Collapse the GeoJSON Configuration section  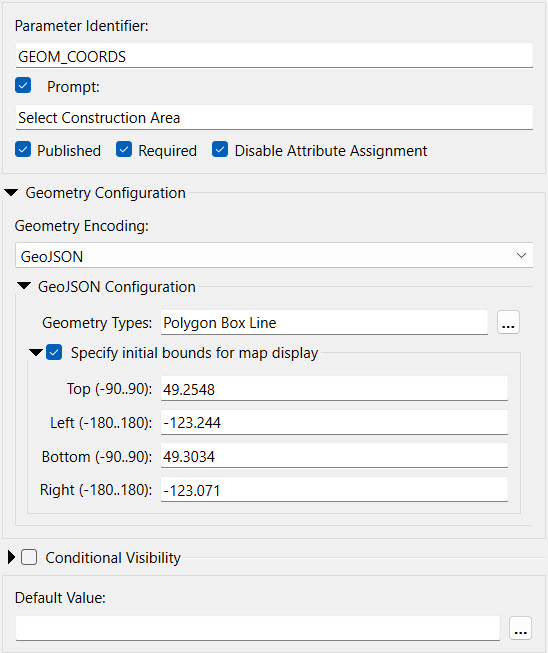pos(24,286)
